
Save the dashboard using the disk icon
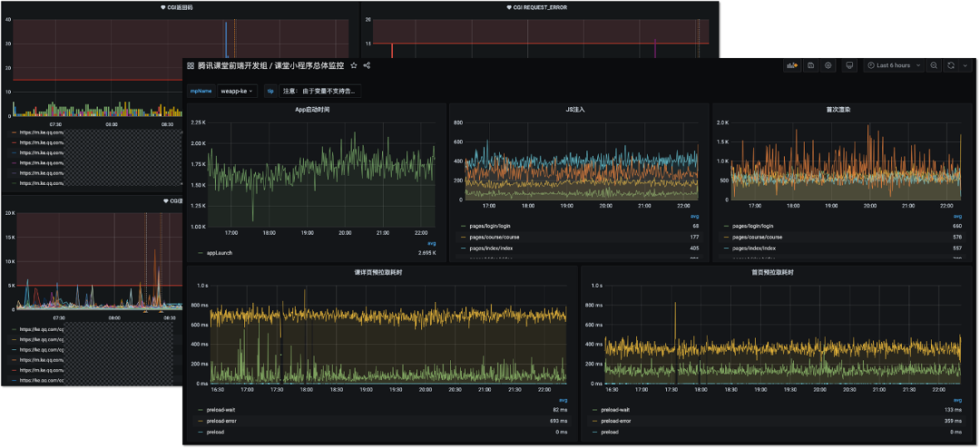click(810, 65)
